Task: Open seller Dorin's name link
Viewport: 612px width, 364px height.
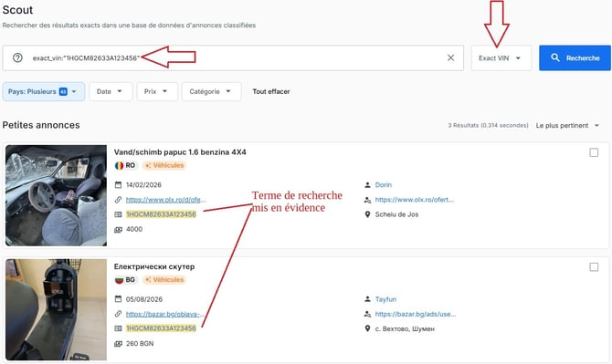Action: [x=384, y=184]
